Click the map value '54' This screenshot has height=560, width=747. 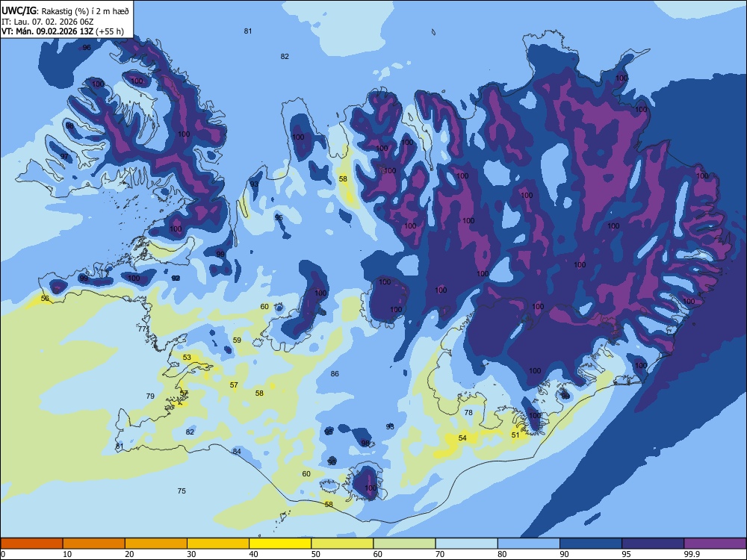click(462, 438)
